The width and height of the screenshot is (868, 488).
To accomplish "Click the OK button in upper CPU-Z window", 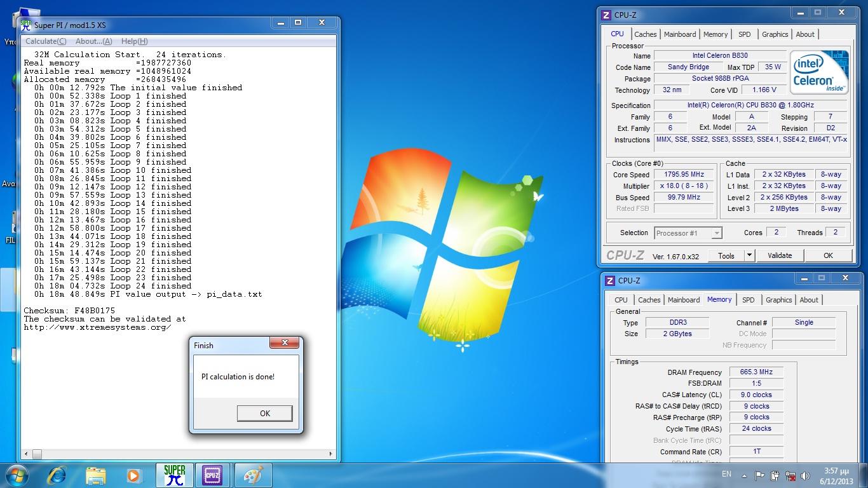I will pos(828,255).
